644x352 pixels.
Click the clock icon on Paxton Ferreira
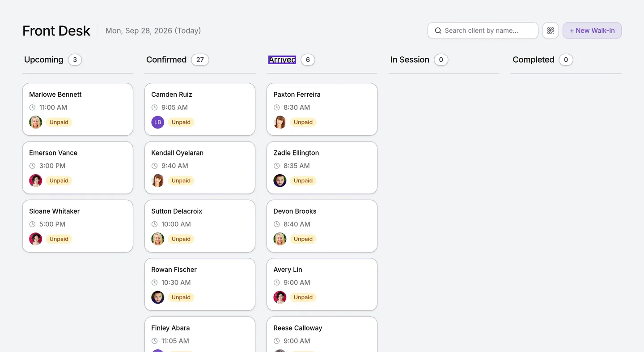tap(276, 107)
